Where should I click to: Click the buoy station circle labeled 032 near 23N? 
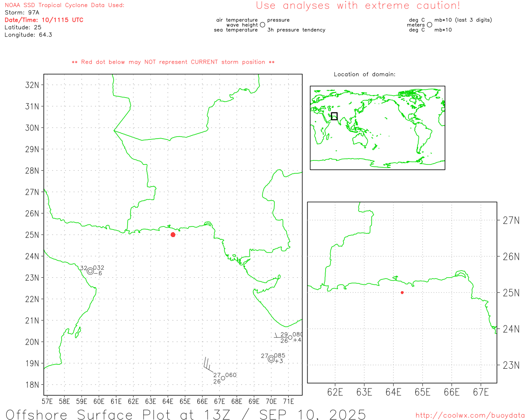(x=90, y=271)
